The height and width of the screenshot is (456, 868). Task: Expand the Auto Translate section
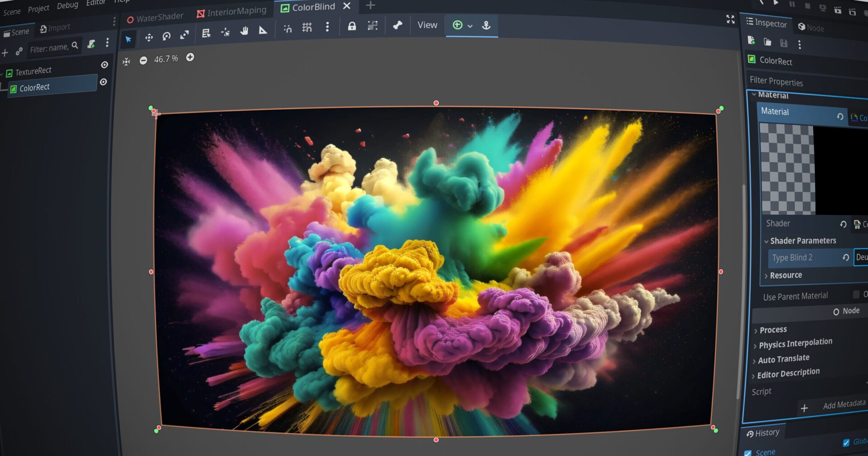[754, 361]
